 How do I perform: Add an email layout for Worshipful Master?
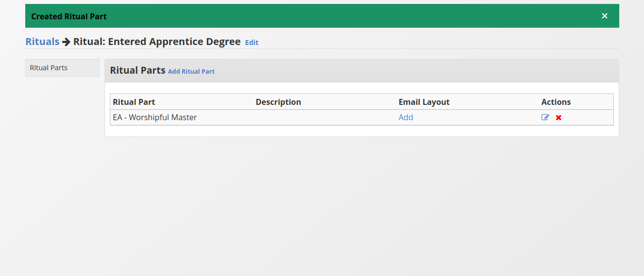(406, 117)
